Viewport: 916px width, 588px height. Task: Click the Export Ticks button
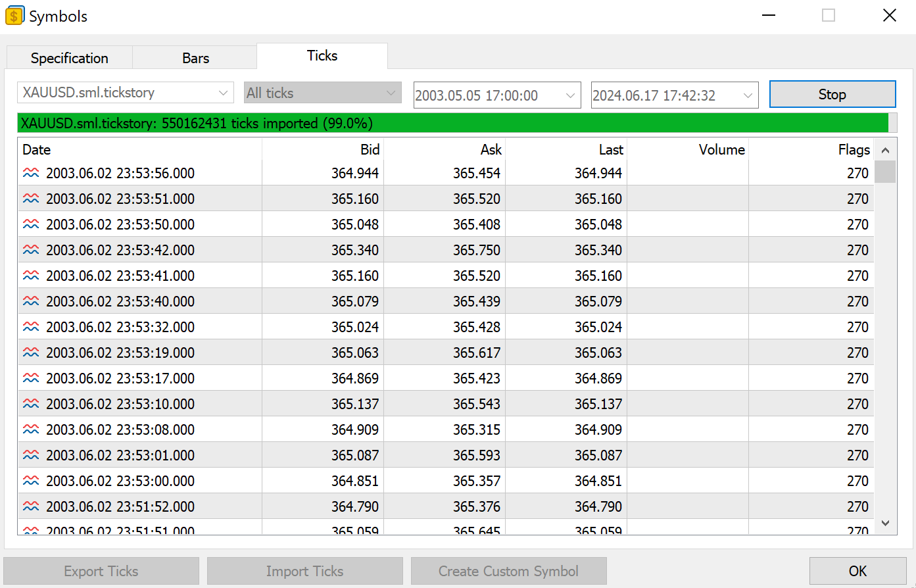click(101, 571)
